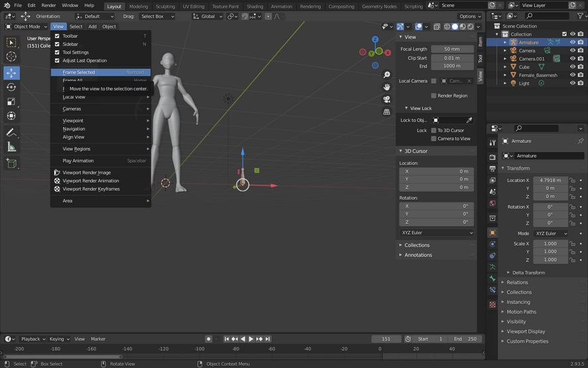Switch to the Shading workspace tab

pyautogui.click(x=255, y=7)
